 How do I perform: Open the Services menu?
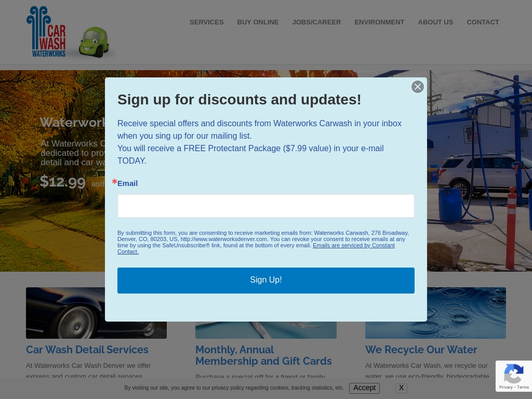[x=207, y=22]
